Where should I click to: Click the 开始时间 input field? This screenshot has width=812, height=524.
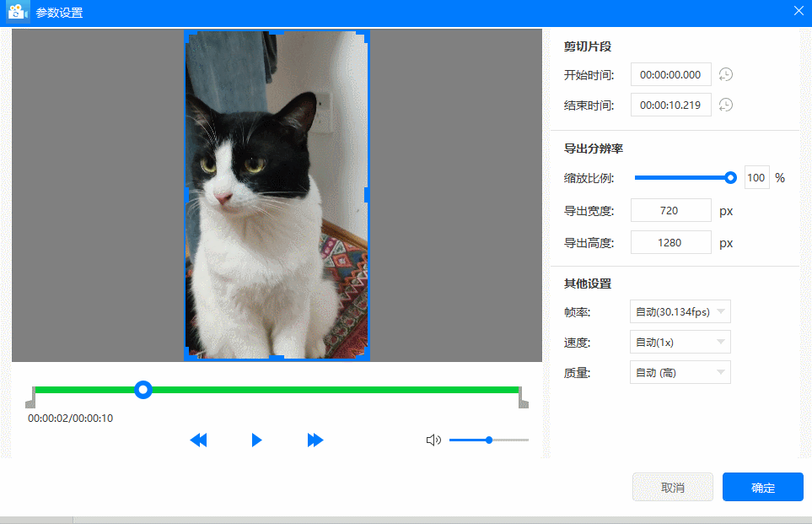(670, 74)
